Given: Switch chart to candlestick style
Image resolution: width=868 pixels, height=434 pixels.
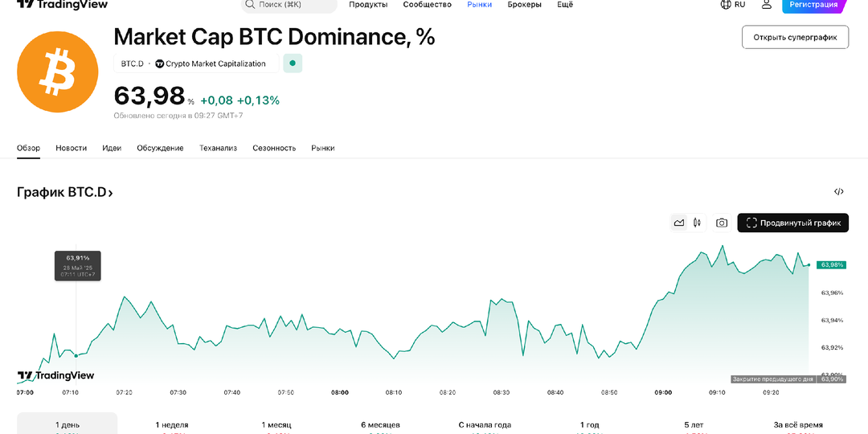Looking at the screenshot, I should 697,223.
